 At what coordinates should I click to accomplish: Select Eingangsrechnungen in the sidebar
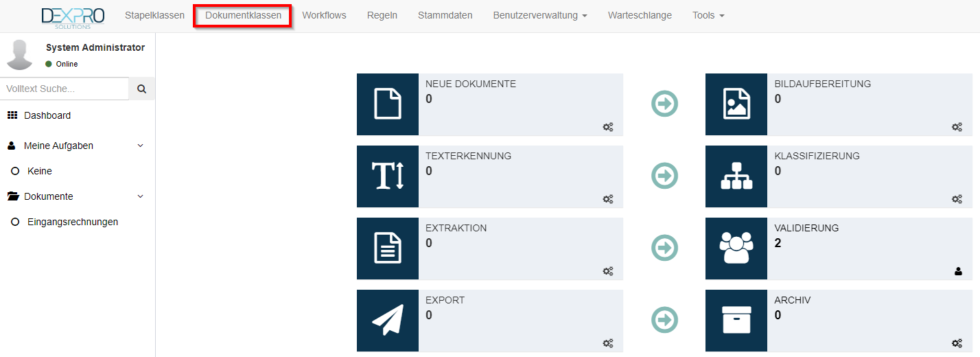click(72, 222)
